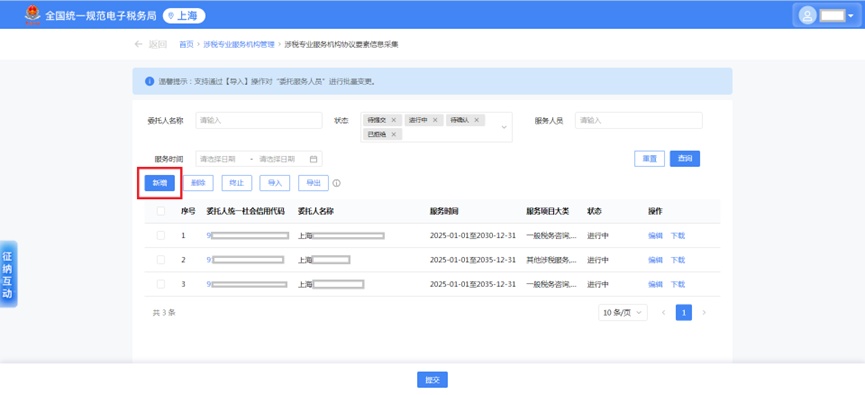Open the 上海 location selector
Viewport: 865px width, 395px height.
184,16
